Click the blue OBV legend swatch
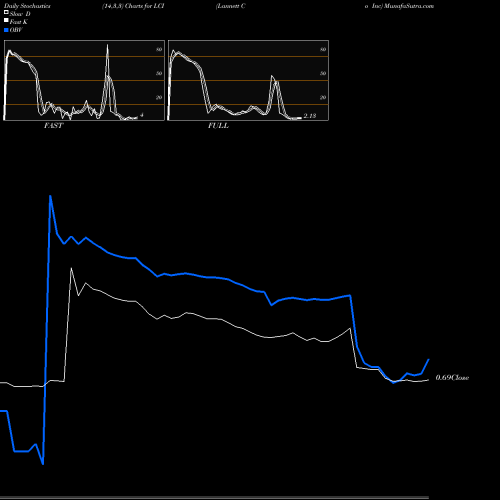 coord(6,30)
